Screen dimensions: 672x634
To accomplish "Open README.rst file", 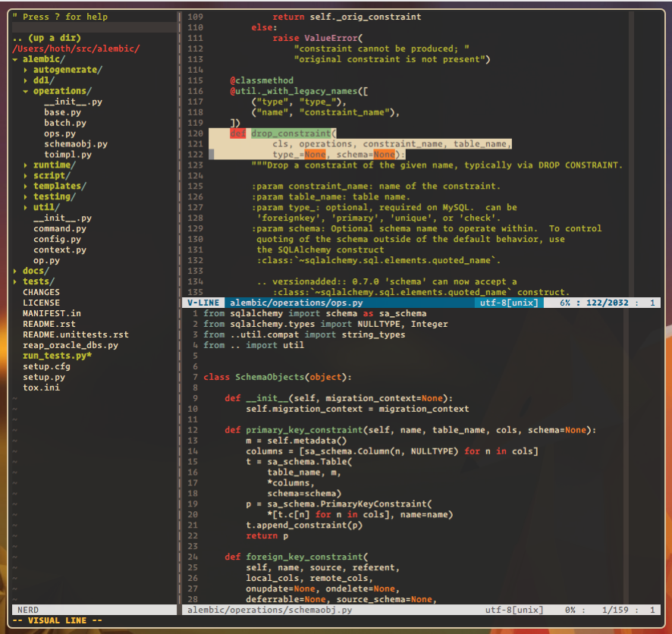I will (x=49, y=325).
